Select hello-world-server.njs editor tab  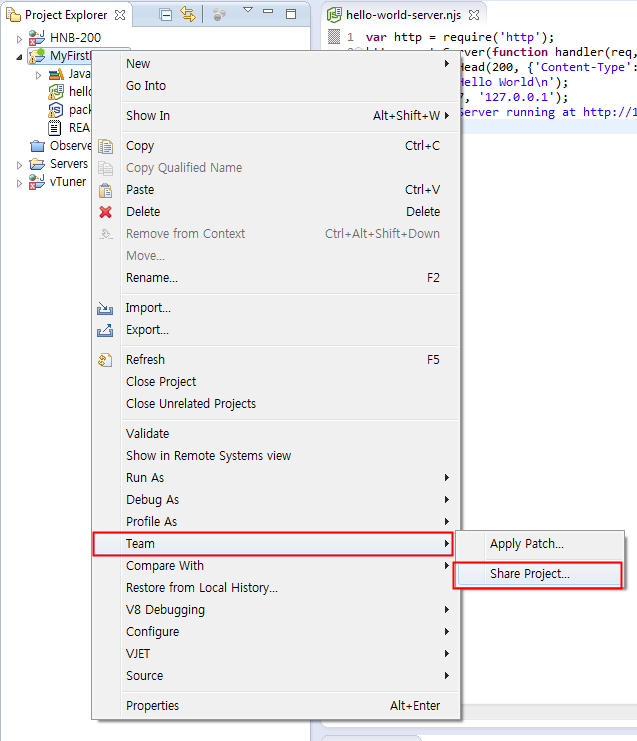[x=403, y=15]
